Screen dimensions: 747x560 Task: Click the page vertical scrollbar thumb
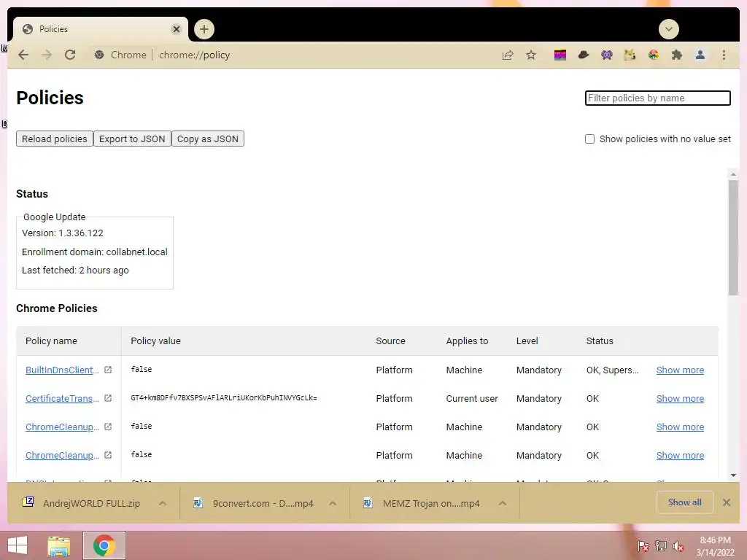pos(733,237)
